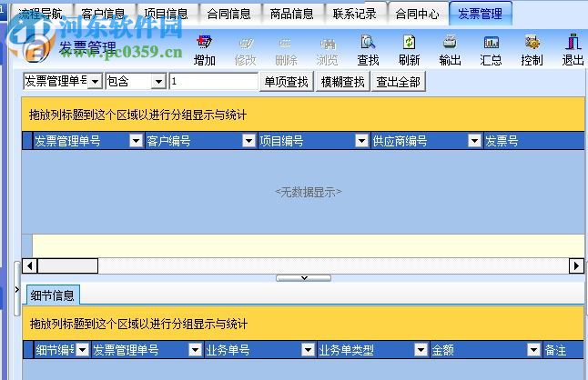Go to the 商品信息 tab
Screen dimensions: 588x380
[292, 14]
